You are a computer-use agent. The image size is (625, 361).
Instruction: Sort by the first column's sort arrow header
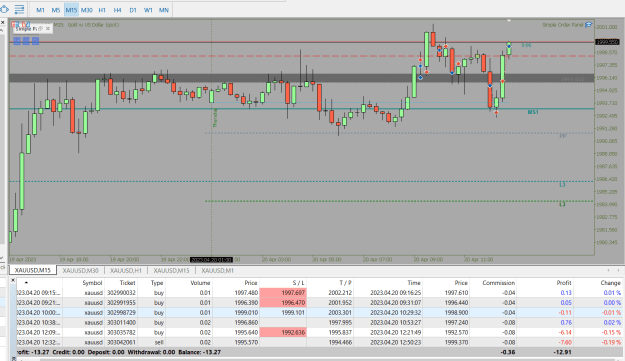[x=26, y=283]
